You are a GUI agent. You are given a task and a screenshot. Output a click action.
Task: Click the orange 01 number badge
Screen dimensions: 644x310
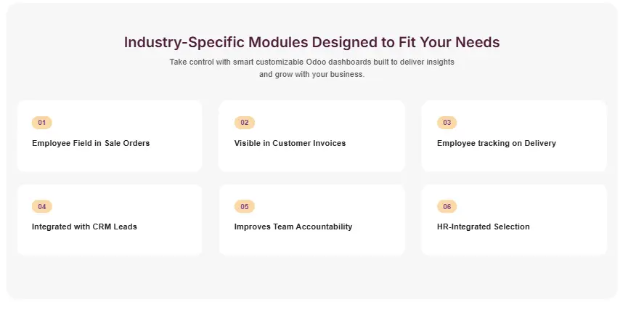[x=41, y=123]
